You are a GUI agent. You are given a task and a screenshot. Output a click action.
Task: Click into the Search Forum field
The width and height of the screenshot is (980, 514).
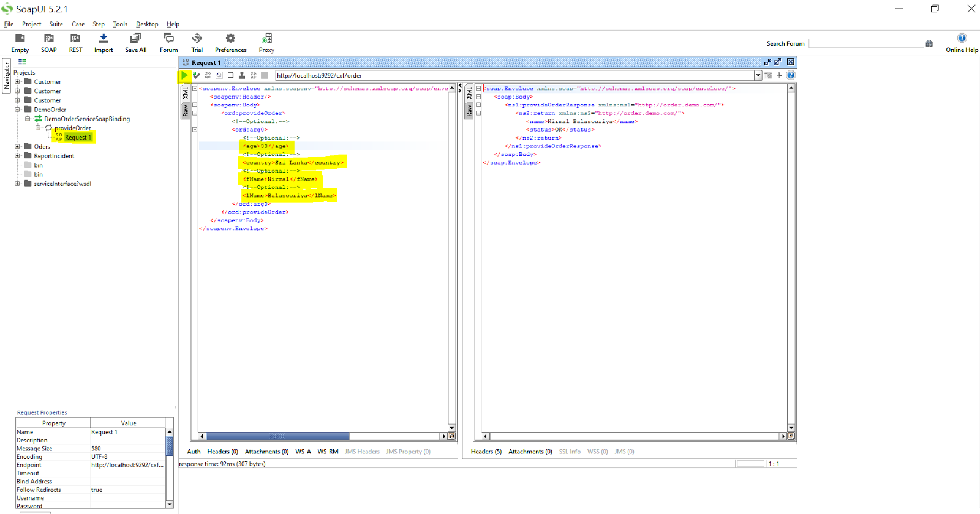click(866, 43)
